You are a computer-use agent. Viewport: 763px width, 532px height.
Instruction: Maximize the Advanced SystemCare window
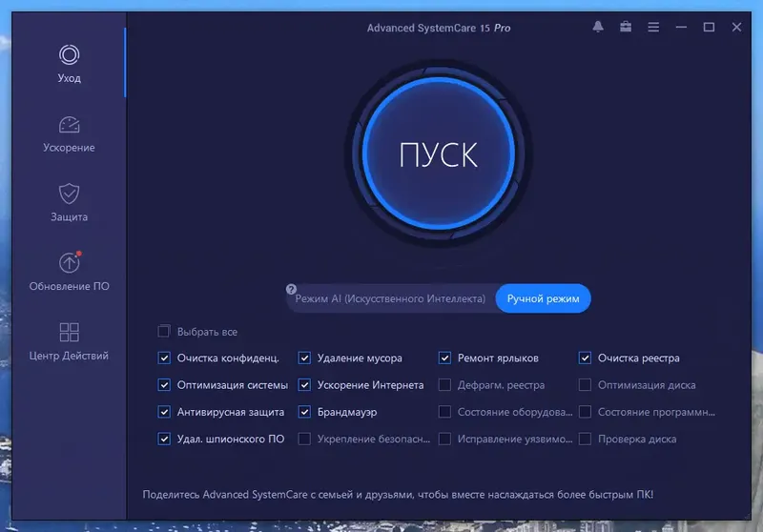709,28
